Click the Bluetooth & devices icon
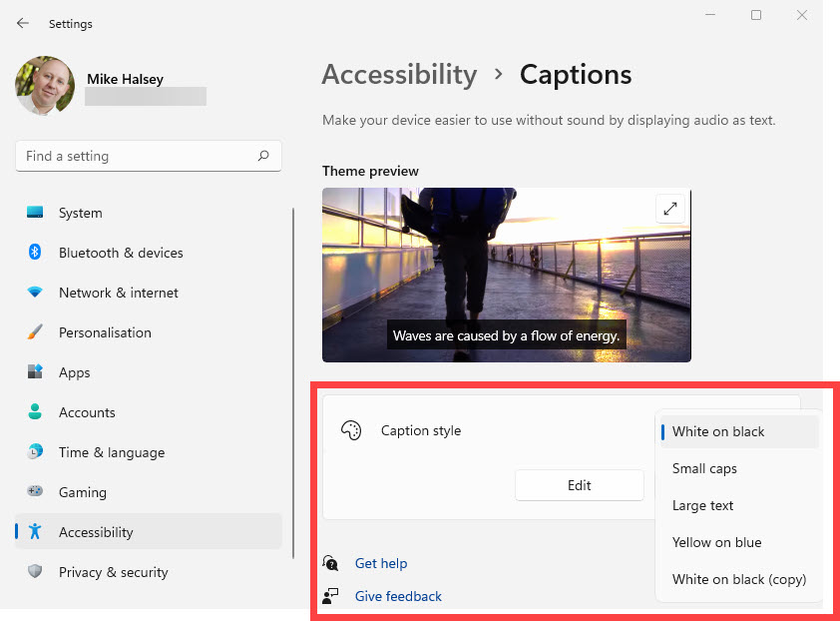This screenshot has width=840, height=621. coord(36,253)
